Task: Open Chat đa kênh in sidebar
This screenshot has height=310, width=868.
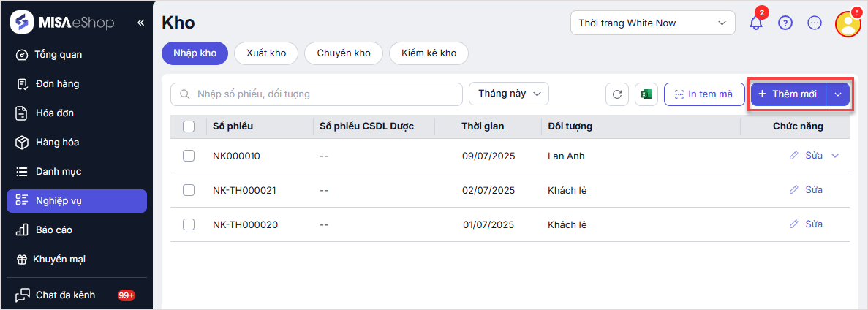Action: [65, 295]
